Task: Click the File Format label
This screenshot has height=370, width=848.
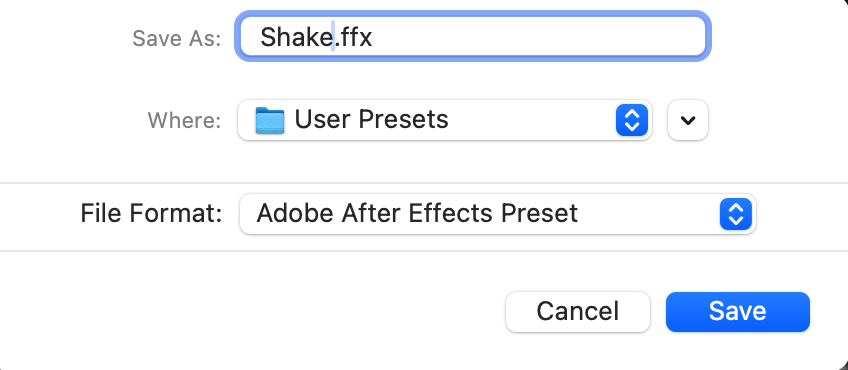Action: coord(151,213)
